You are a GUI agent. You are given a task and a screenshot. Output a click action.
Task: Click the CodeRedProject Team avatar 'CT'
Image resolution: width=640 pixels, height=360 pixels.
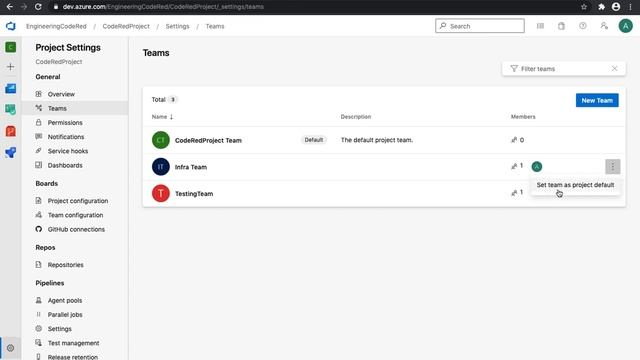(161, 140)
